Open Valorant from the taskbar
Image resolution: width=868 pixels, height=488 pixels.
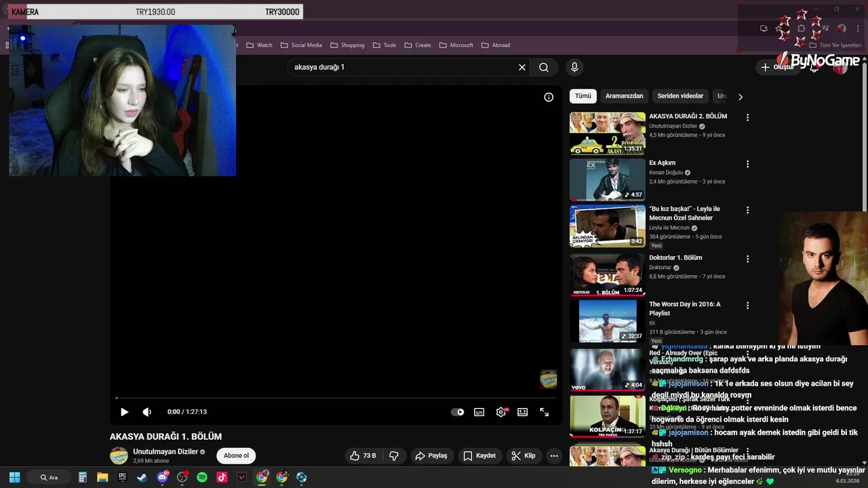(241, 477)
